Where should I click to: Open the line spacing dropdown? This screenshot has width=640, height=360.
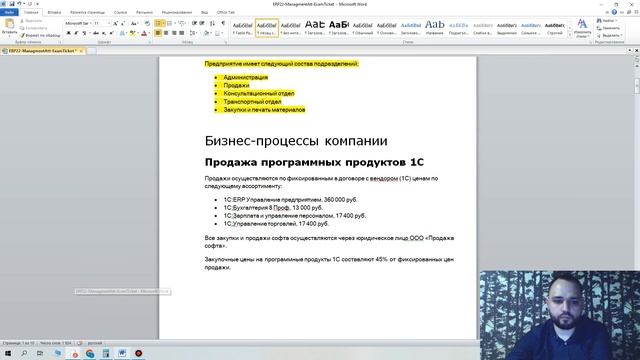(193, 33)
